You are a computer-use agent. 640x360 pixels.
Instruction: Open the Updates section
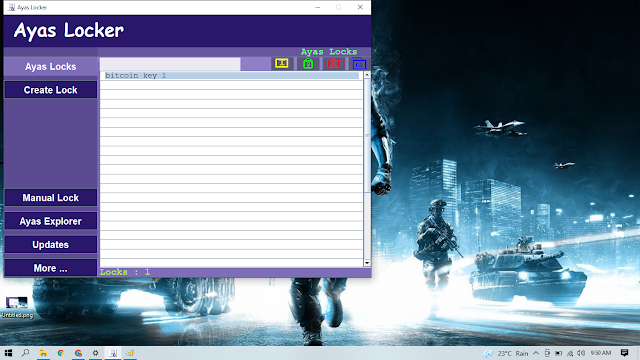click(x=51, y=244)
